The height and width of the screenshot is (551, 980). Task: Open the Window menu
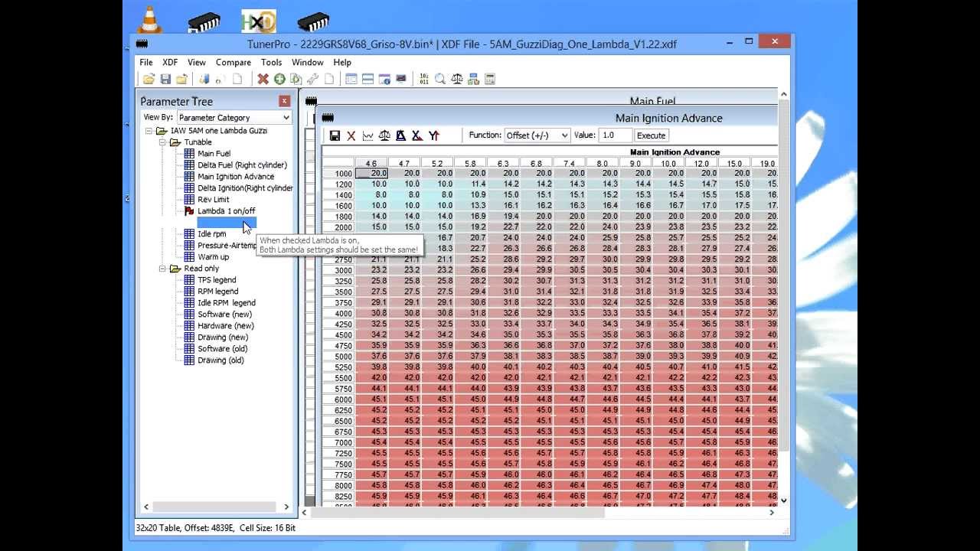307,62
